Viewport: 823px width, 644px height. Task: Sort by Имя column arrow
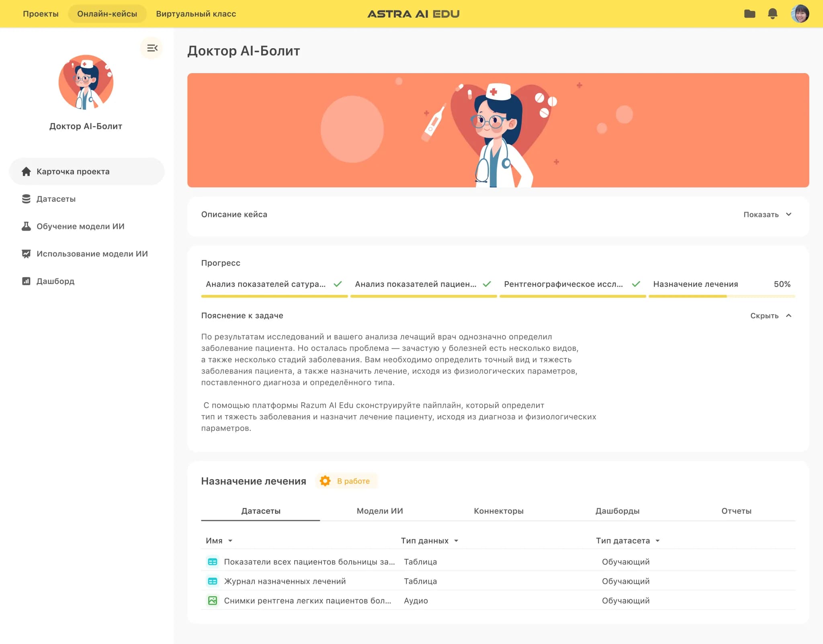pos(230,541)
